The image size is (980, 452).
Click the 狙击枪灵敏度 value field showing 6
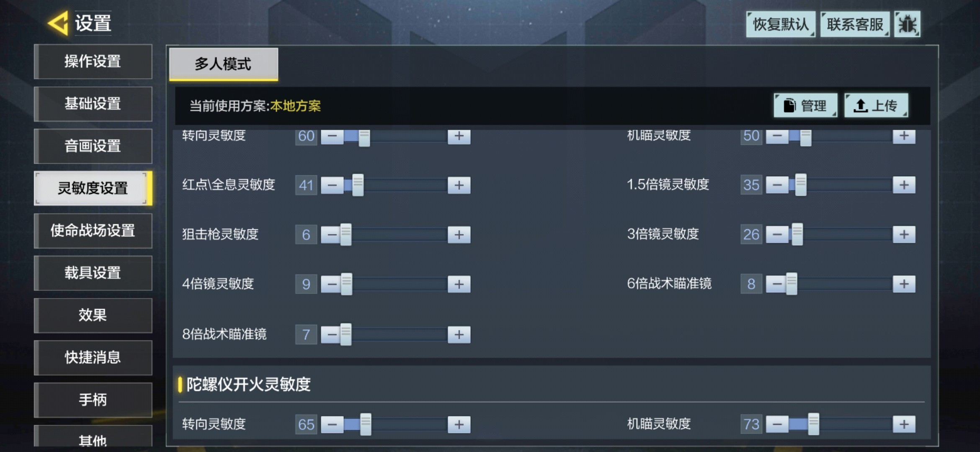(x=306, y=234)
